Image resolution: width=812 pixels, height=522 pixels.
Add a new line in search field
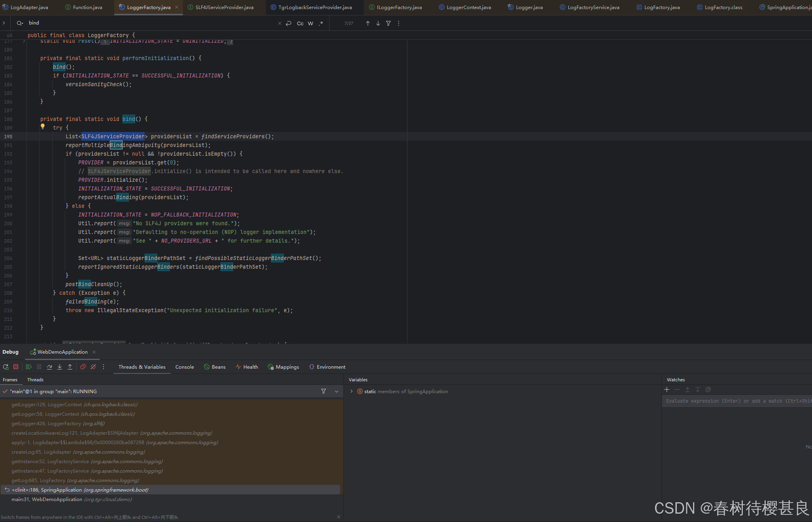pyautogui.click(x=289, y=23)
